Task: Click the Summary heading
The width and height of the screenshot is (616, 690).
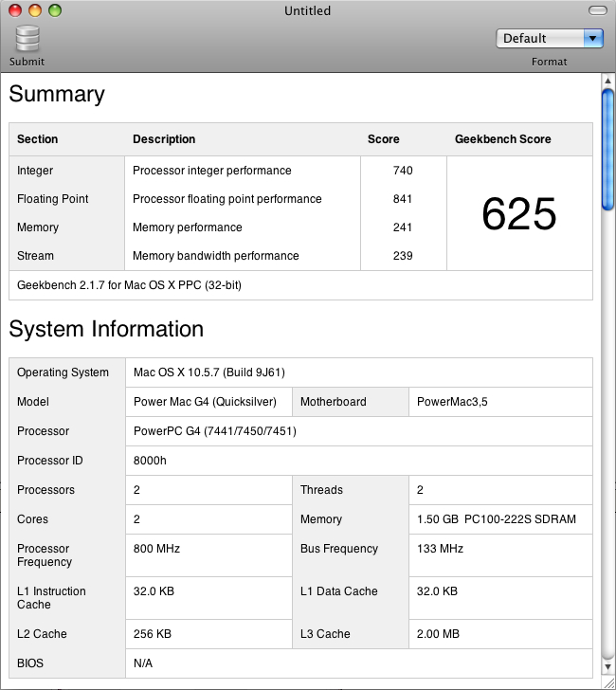Action: tap(57, 94)
